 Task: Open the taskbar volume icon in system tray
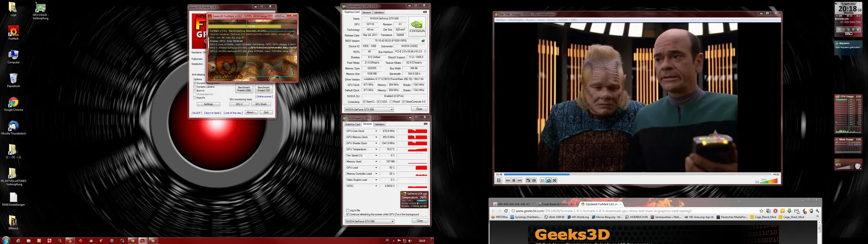coord(410,241)
